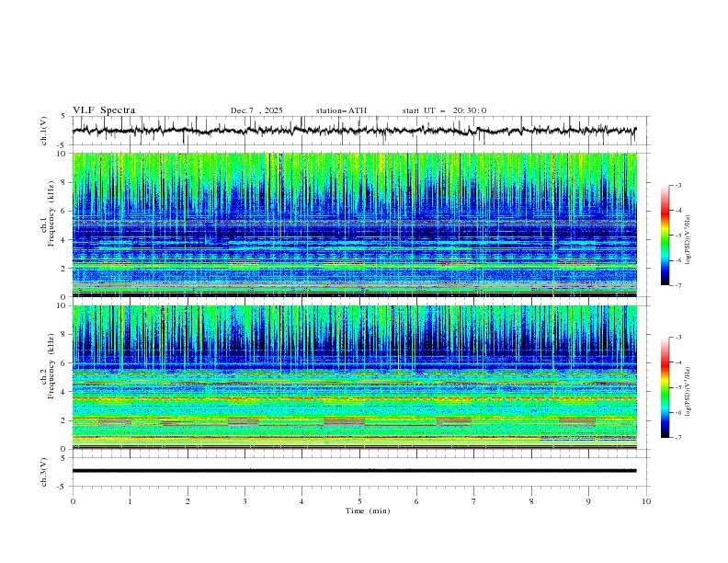Click the upper color bar log(PSD) unit label
The image size is (728, 563).
[x=688, y=240]
